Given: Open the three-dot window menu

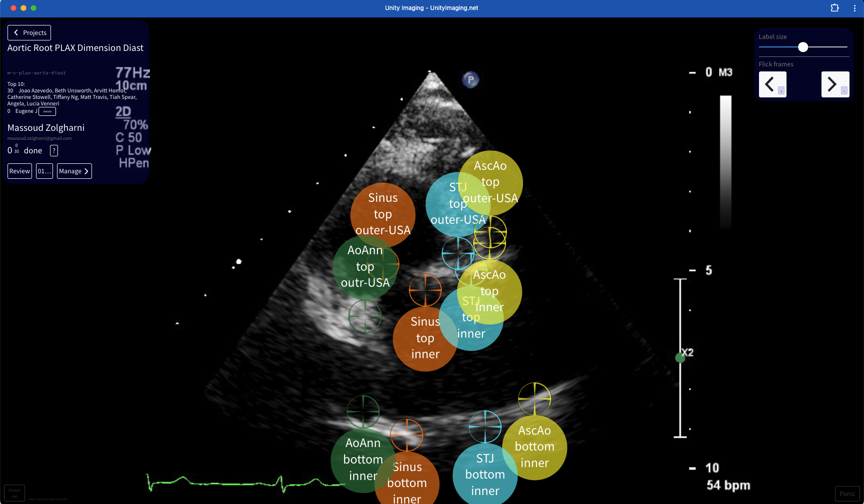Looking at the screenshot, I should click(x=854, y=8).
